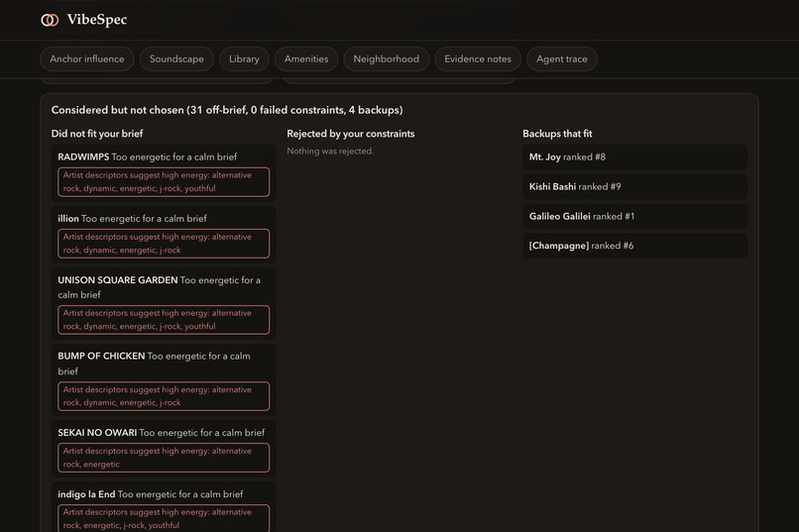This screenshot has width=799, height=532.
Task: Select the Kishi Bashi ranked #9 backup
Action: (634, 186)
